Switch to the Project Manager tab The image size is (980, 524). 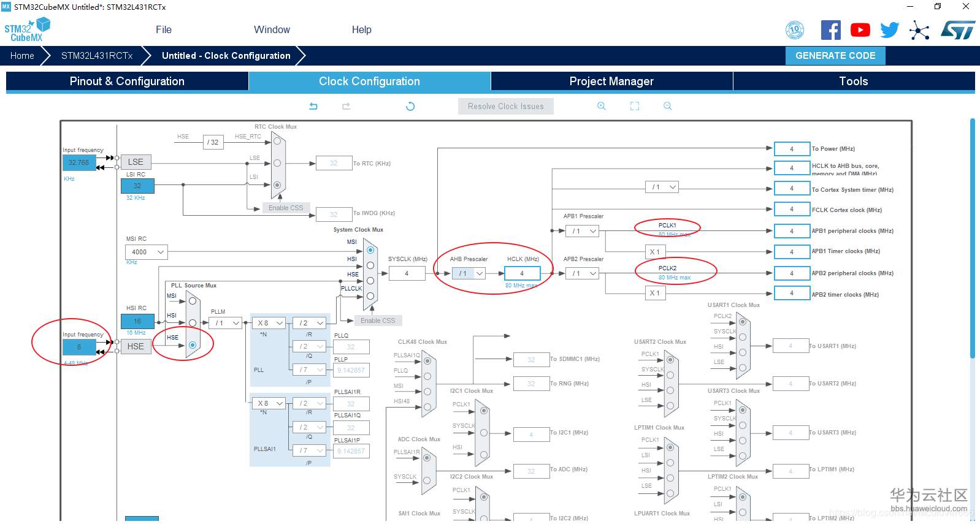click(x=611, y=82)
